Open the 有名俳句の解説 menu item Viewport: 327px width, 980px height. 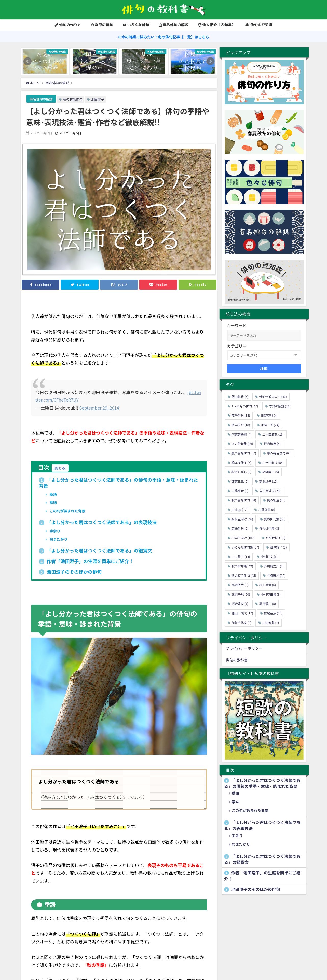tap(173, 25)
